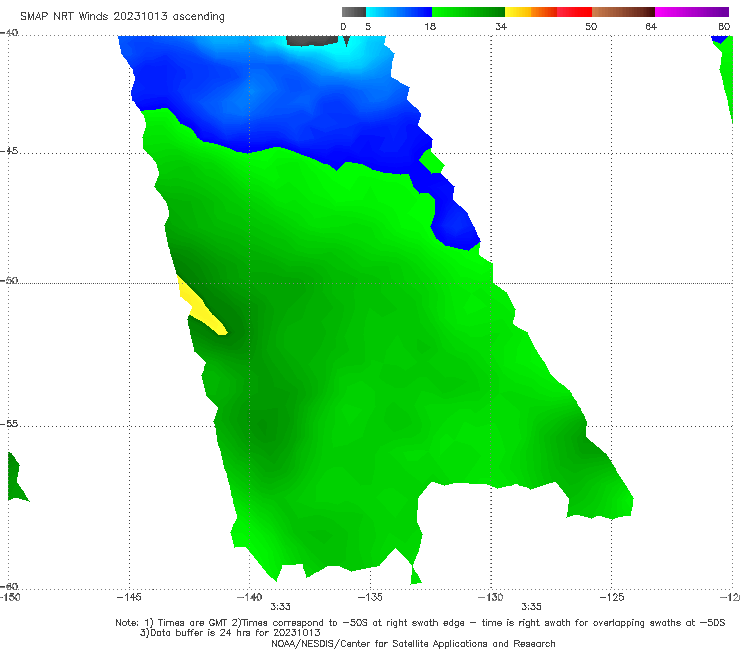Click the color bar label "18"

[x=430, y=26]
